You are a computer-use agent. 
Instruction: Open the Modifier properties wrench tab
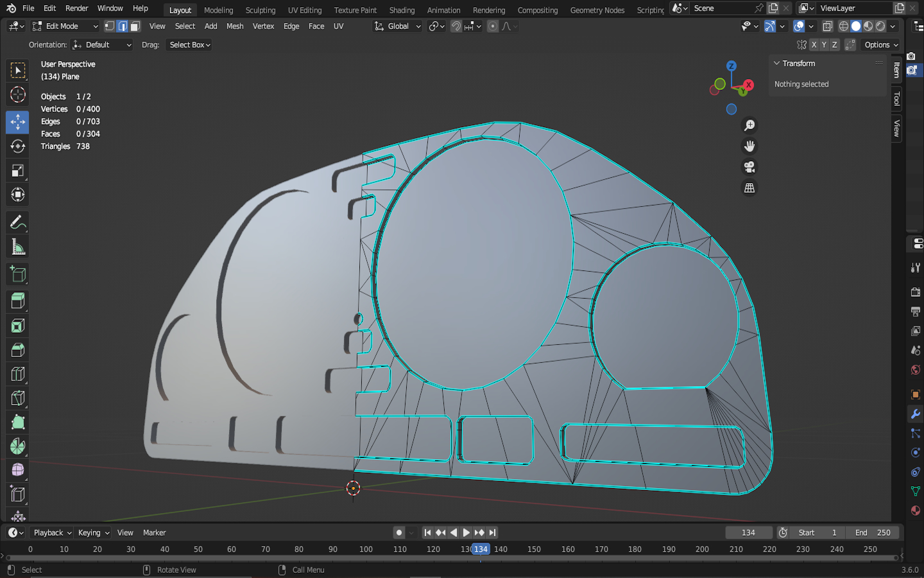(916, 414)
